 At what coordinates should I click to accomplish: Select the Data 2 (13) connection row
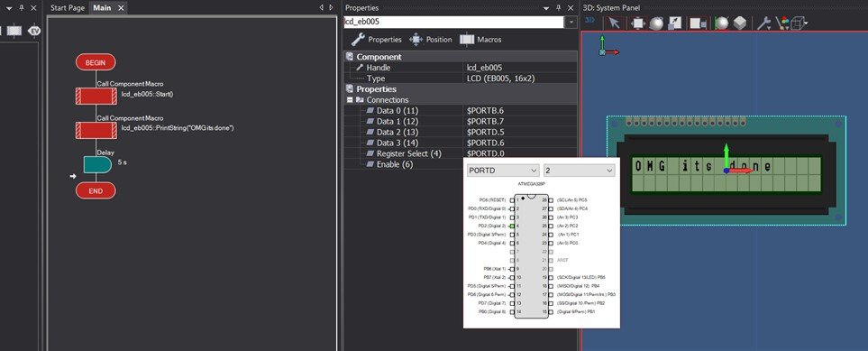461,132
